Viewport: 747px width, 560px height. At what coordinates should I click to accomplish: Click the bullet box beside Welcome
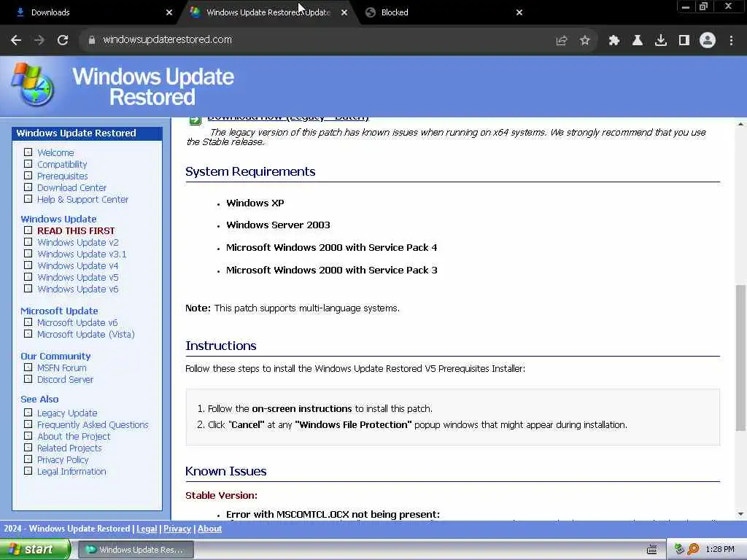(x=28, y=152)
